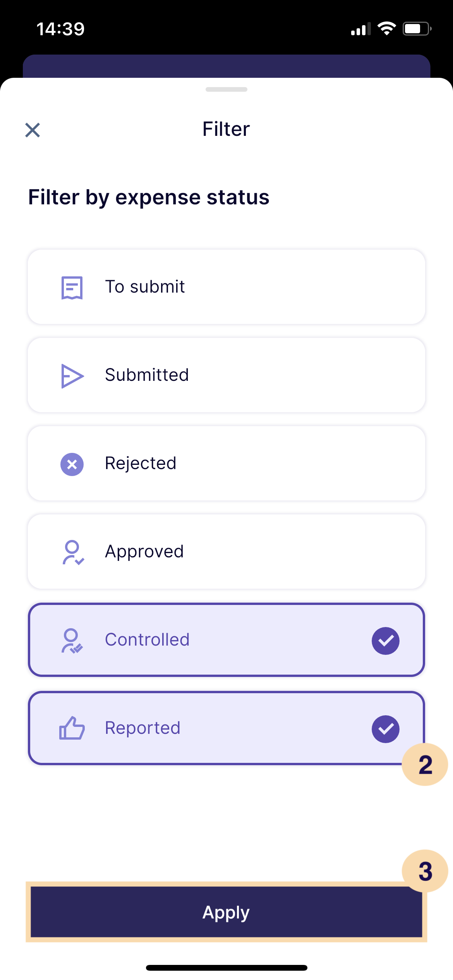Apply the selected filters
453x980 pixels.
coord(226,912)
